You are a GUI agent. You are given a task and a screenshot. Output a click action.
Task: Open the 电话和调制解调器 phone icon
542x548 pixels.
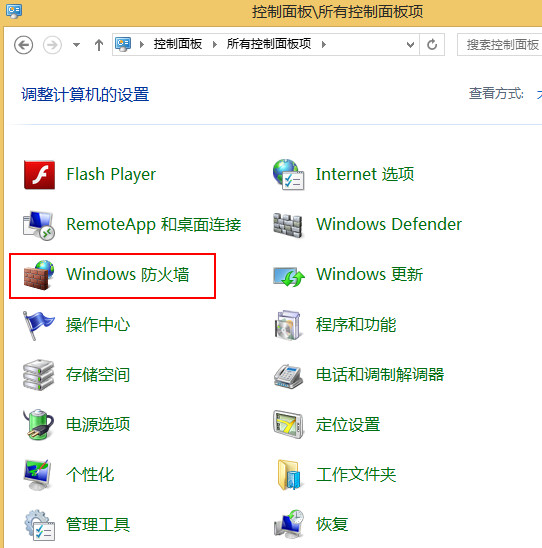tap(288, 376)
